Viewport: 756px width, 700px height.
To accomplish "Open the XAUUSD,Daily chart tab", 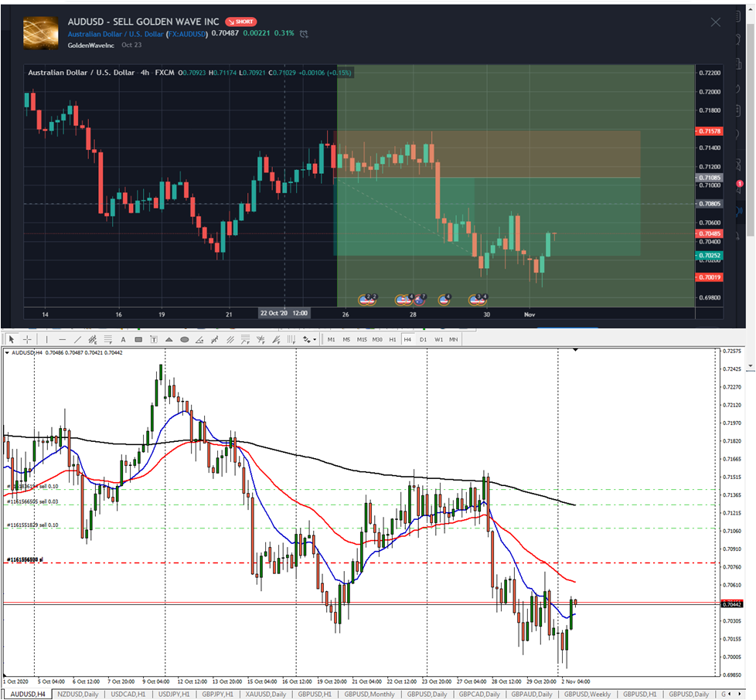I will pyautogui.click(x=266, y=694).
